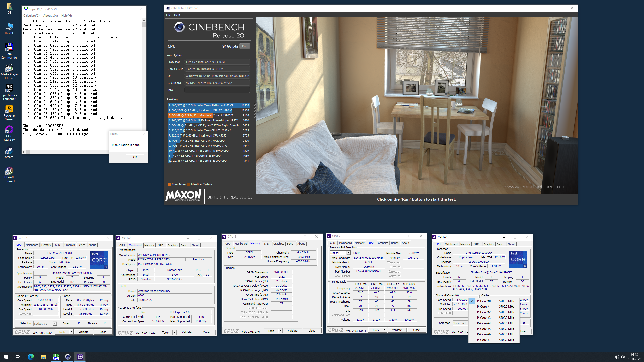
Task: Click Identical System legend swatch
Action: pos(188,184)
